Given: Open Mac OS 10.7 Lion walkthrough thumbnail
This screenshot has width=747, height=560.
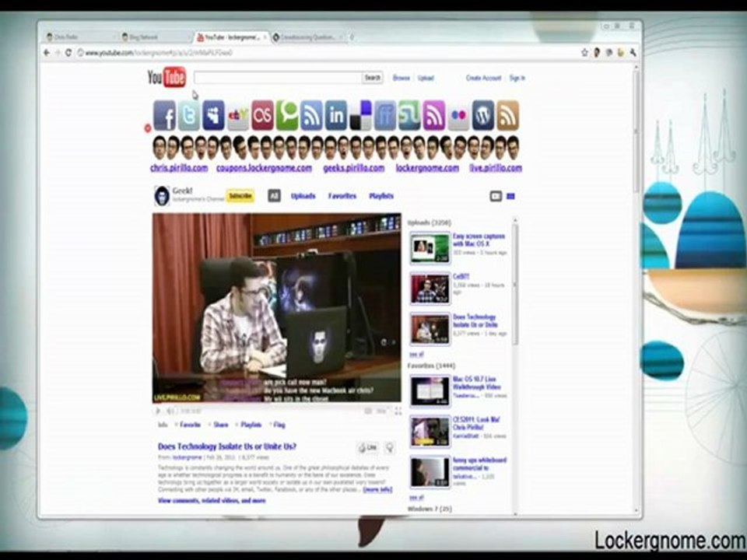Looking at the screenshot, I should 430,391.
